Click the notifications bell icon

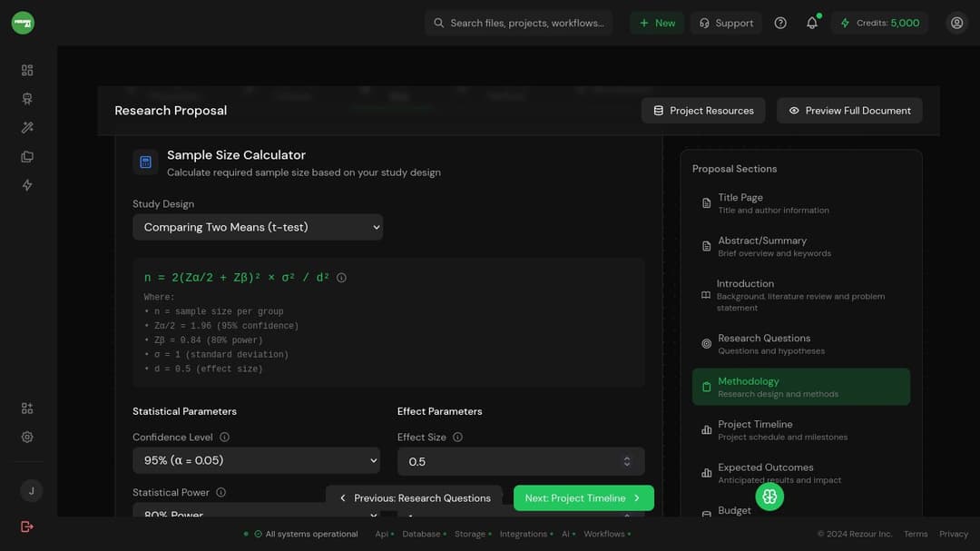tap(811, 23)
